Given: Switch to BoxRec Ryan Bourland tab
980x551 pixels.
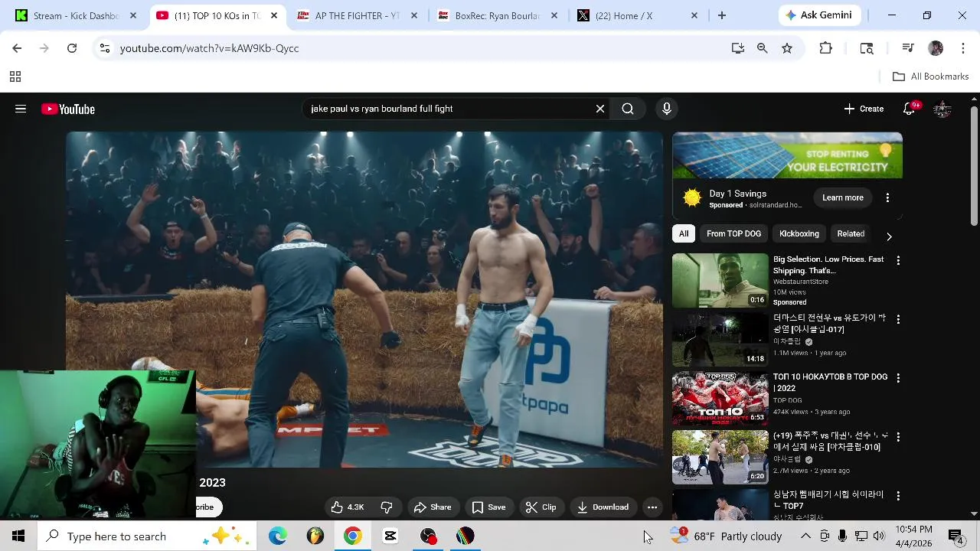Looking at the screenshot, I should (x=498, y=15).
